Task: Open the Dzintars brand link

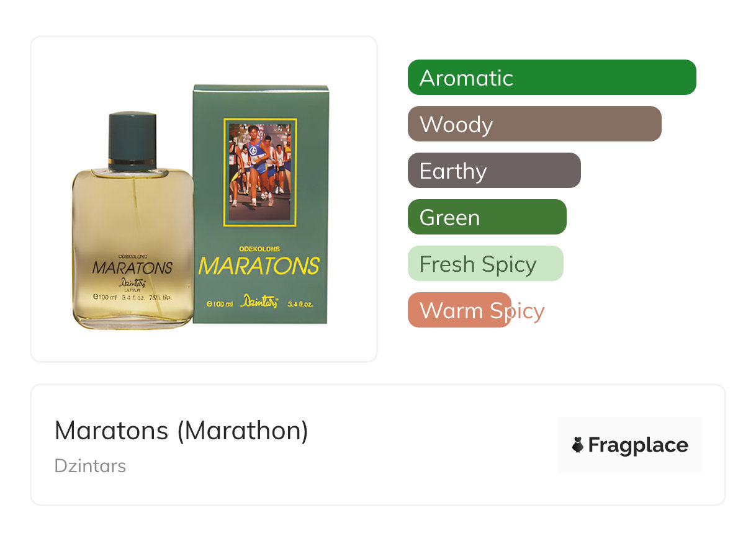Action: (x=90, y=466)
